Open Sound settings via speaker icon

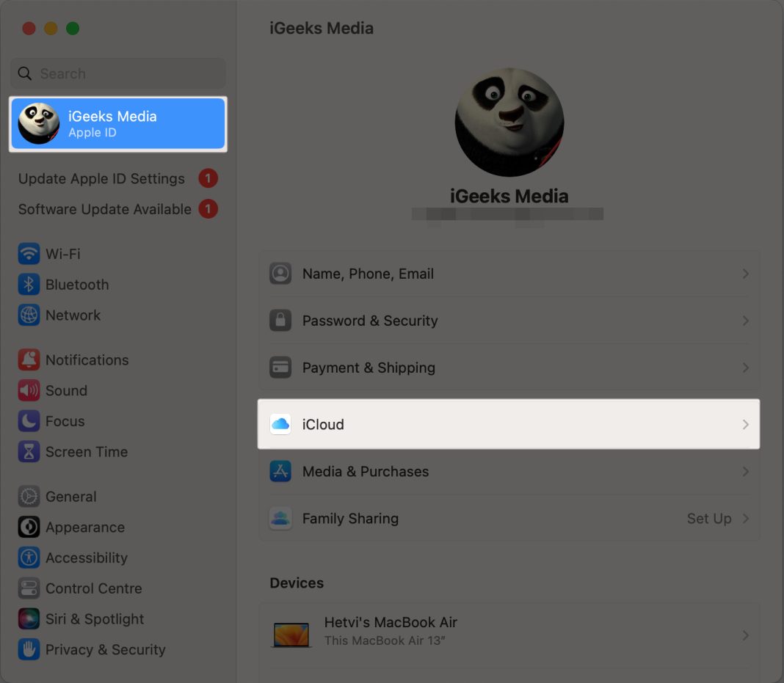[x=28, y=390]
